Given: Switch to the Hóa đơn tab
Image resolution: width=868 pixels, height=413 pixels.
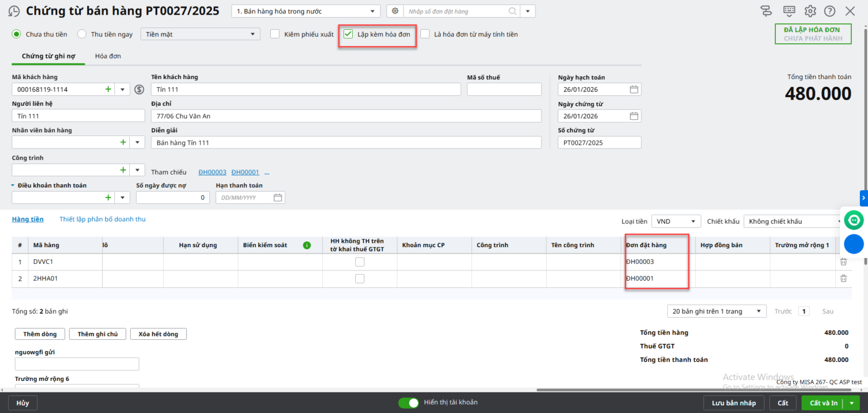Looking at the screenshot, I should click(x=108, y=56).
